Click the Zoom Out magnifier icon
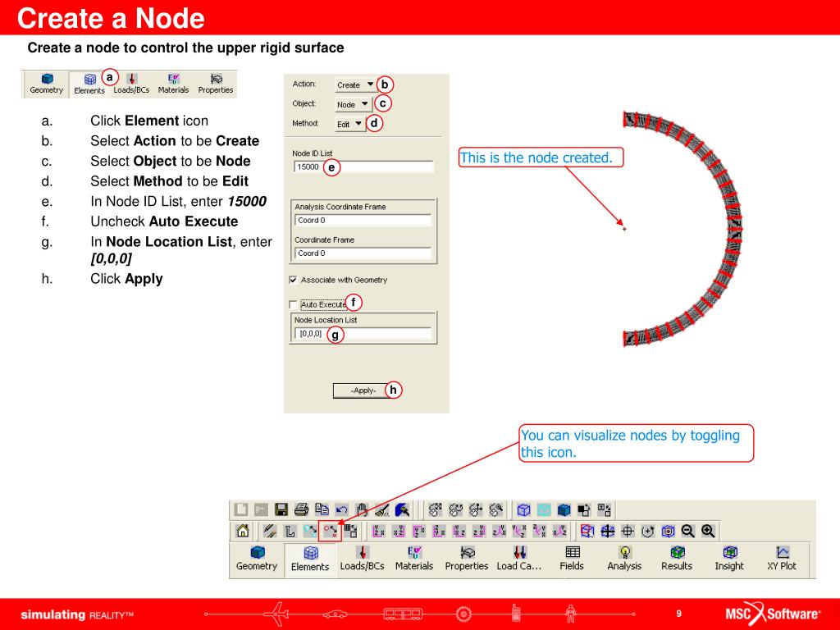 pyautogui.click(x=688, y=531)
